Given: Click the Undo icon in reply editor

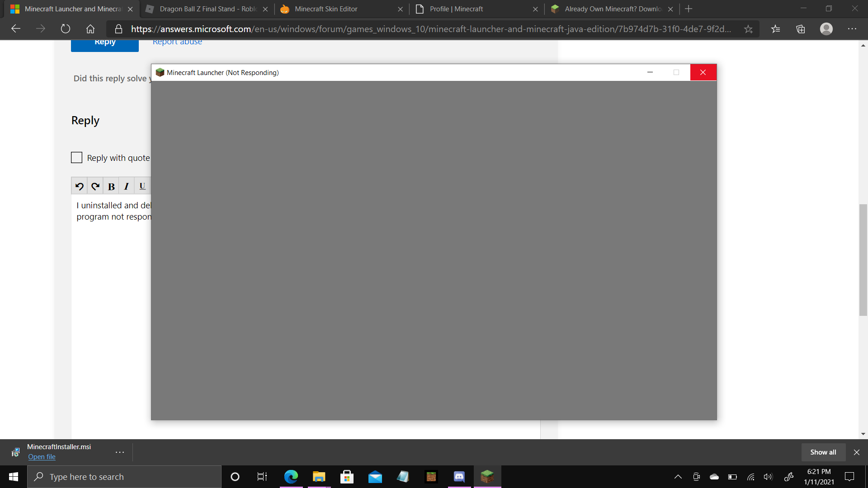Looking at the screenshot, I should (x=80, y=186).
